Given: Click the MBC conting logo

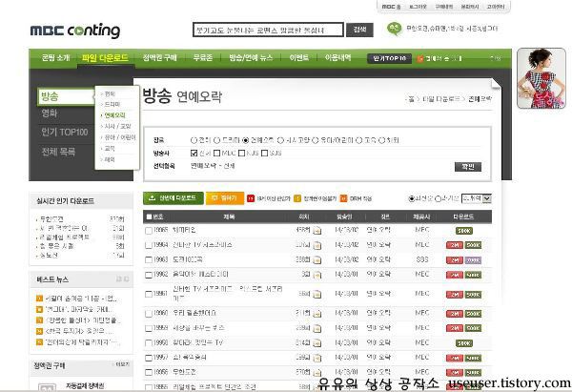Looking at the screenshot, I should [75, 31].
